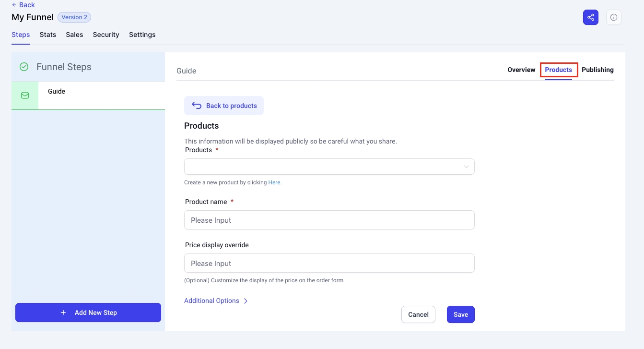Click the Back to products button
This screenshot has width=644, height=349.
(224, 106)
